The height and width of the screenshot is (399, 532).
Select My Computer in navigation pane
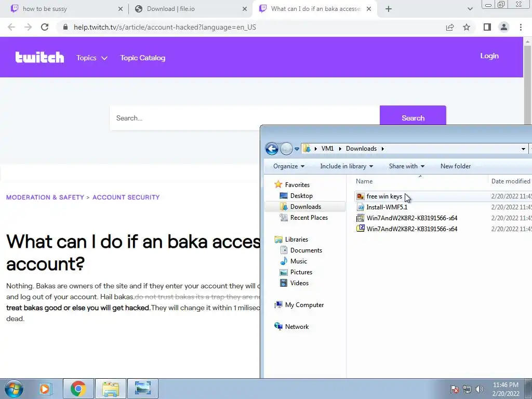(x=304, y=304)
